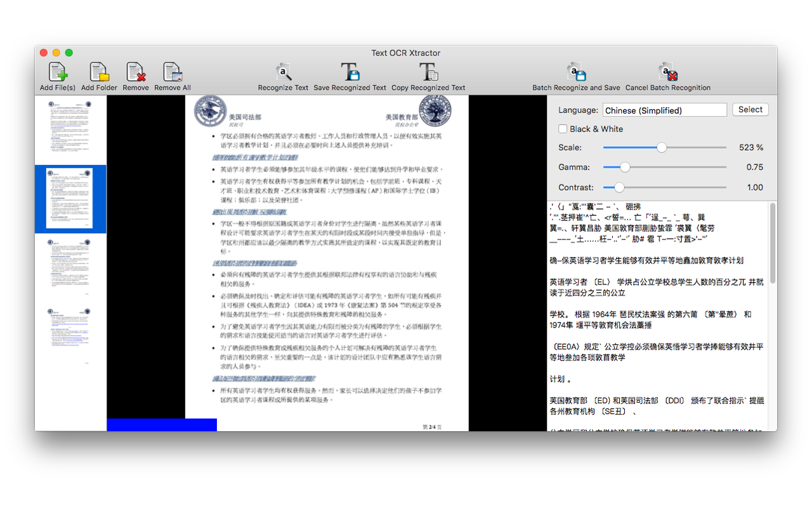Run Recognize Text on the page
The image size is (812, 508).
click(x=283, y=72)
